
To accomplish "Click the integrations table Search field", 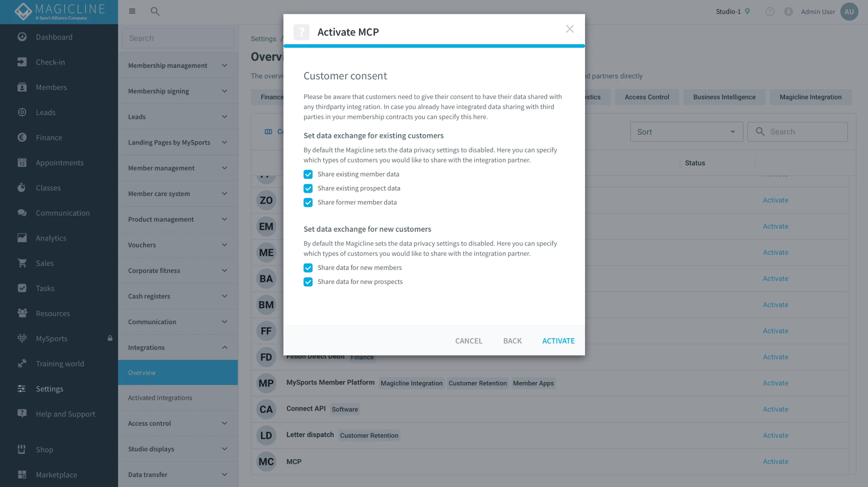I will point(797,132).
